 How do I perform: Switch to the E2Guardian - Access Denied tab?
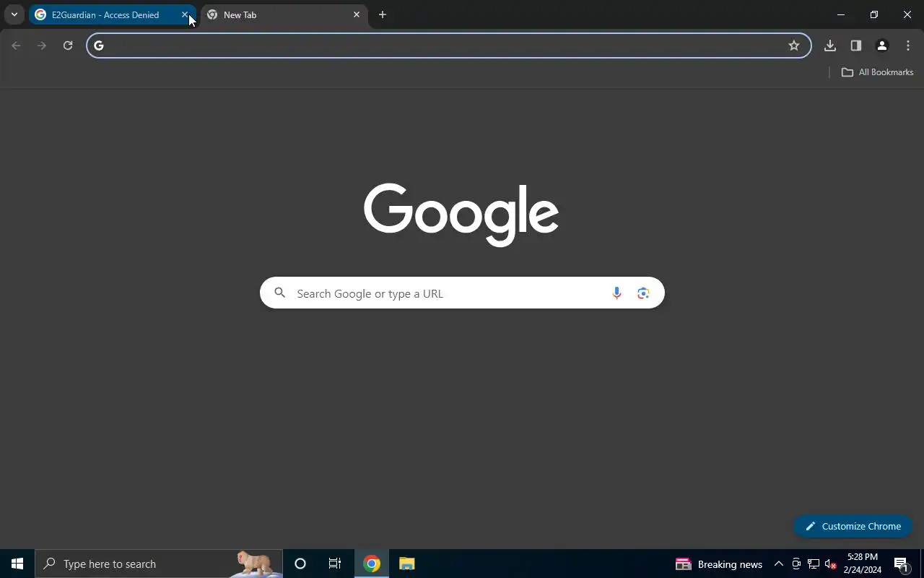tap(105, 14)
